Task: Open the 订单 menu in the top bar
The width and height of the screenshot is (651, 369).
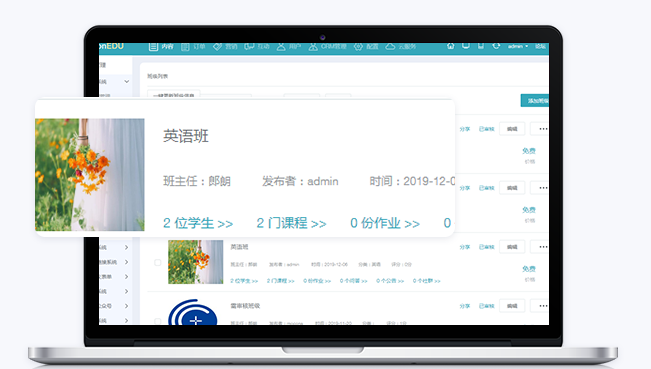Action: click(x=193, y=46)
